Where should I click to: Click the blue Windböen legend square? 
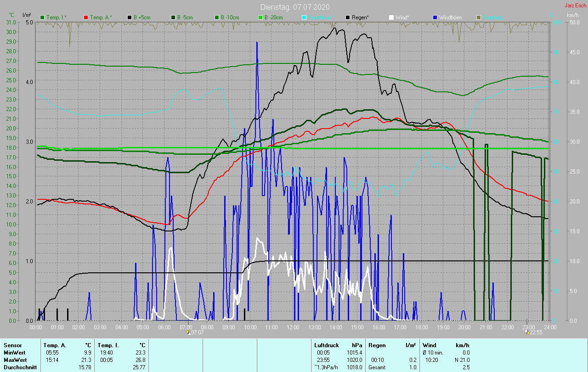point(434,17)
